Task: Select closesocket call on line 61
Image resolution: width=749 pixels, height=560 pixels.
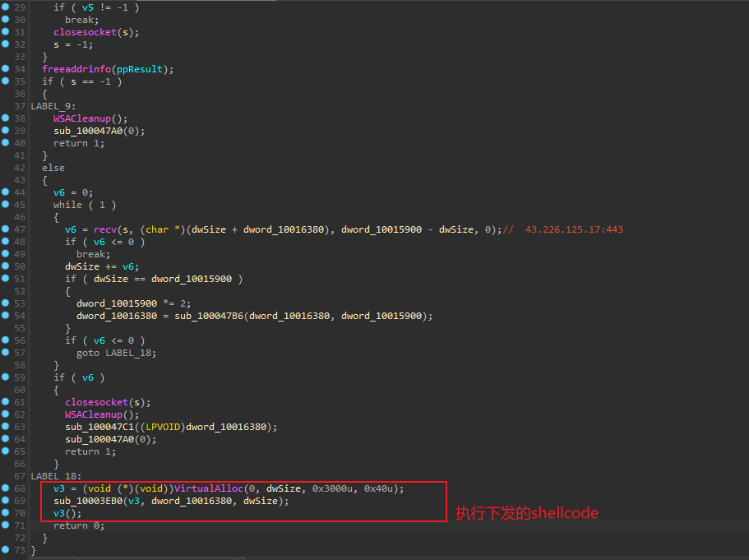Action: (x=96, y=402)
